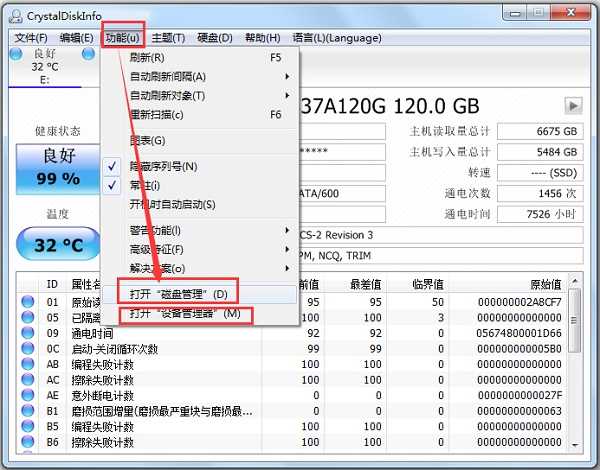Click the status orb for attribute B1

(28, 411)
